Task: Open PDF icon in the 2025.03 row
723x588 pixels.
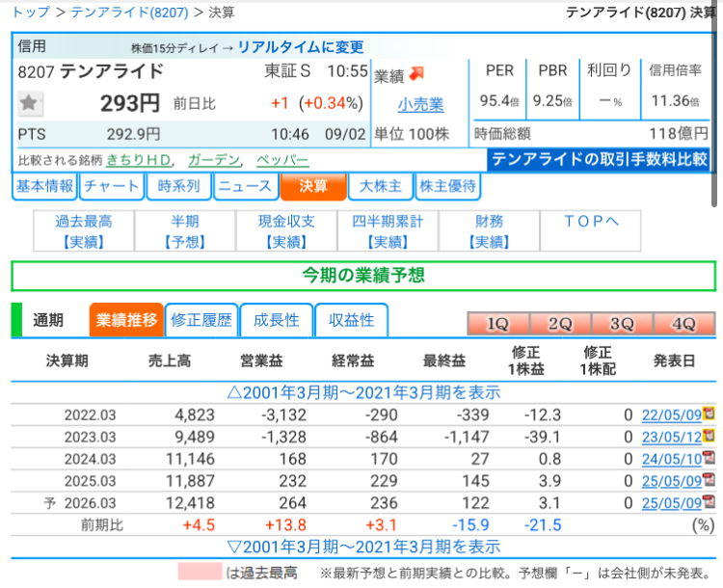Action: tap(709, 479)
